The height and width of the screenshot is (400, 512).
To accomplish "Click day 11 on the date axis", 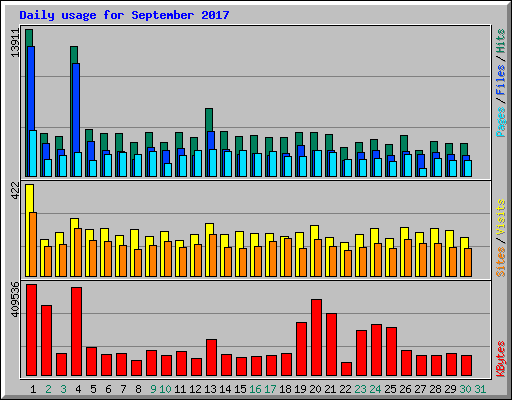I will [x=180, y=389].
